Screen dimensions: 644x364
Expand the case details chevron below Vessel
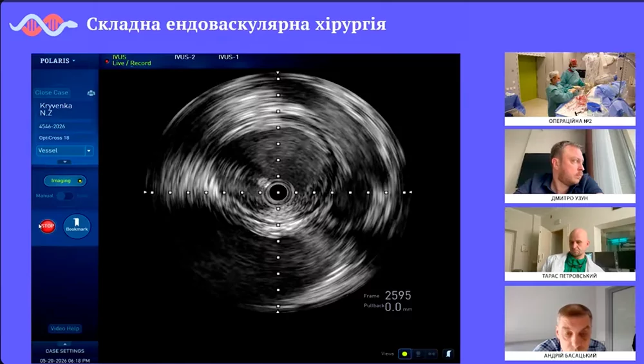pos(64,162)
